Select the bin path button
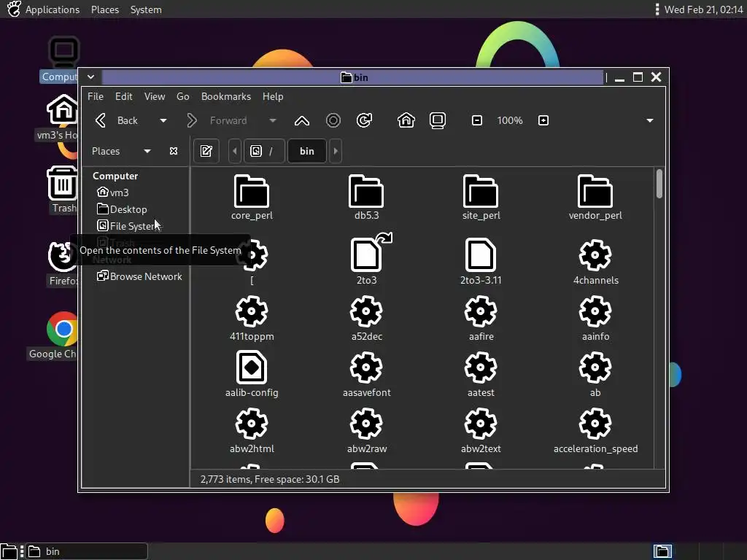Screen dimensions: 747x560 (307, 151)
